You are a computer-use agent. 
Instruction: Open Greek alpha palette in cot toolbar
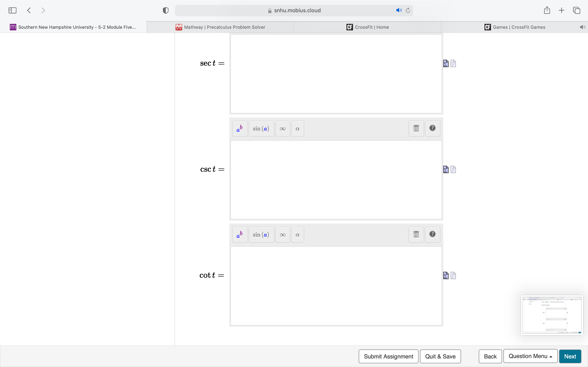pos(297,235)
